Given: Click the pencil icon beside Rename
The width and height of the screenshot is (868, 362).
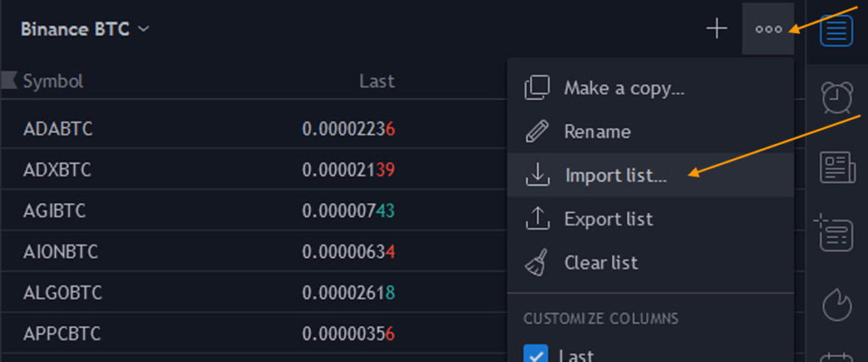Looking at the screenshot, I should pos(537,131).
